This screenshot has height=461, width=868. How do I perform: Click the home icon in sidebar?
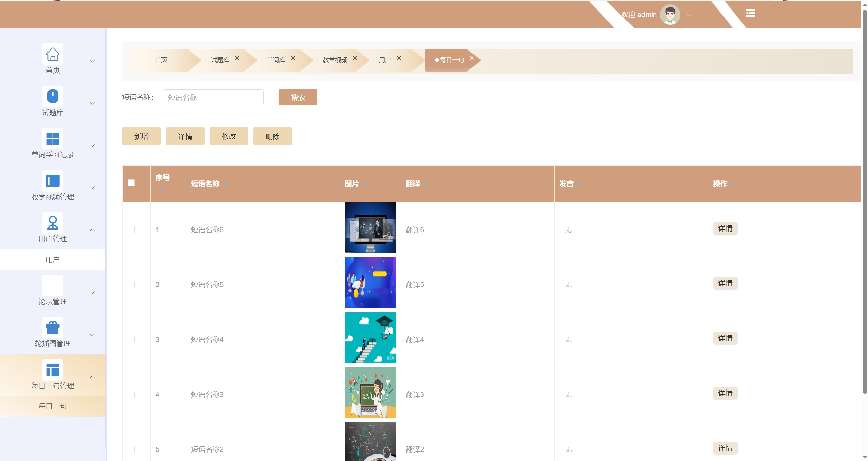point(53,54)
